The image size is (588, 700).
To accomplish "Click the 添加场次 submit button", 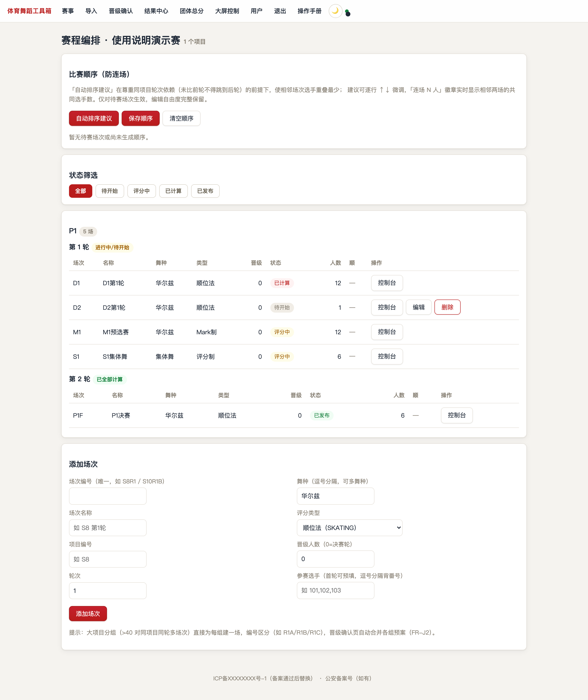I will [x=88, y=614].
